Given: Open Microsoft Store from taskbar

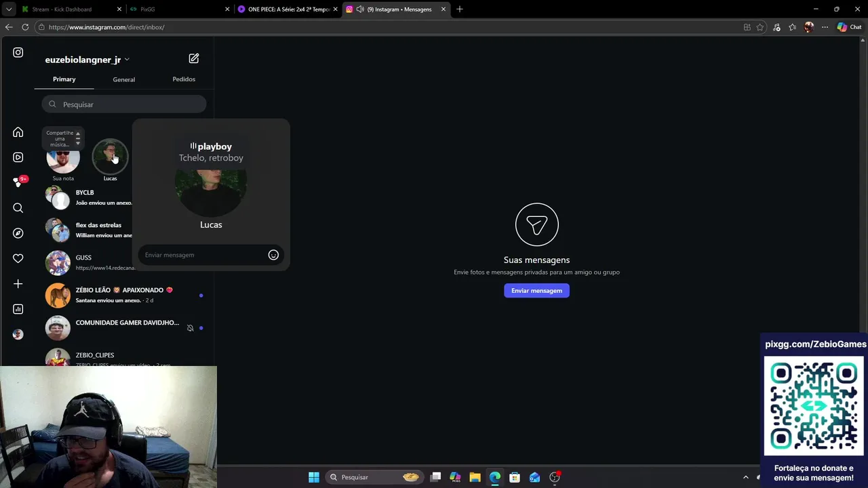Looking at the screenshot, I should point(515,477).
